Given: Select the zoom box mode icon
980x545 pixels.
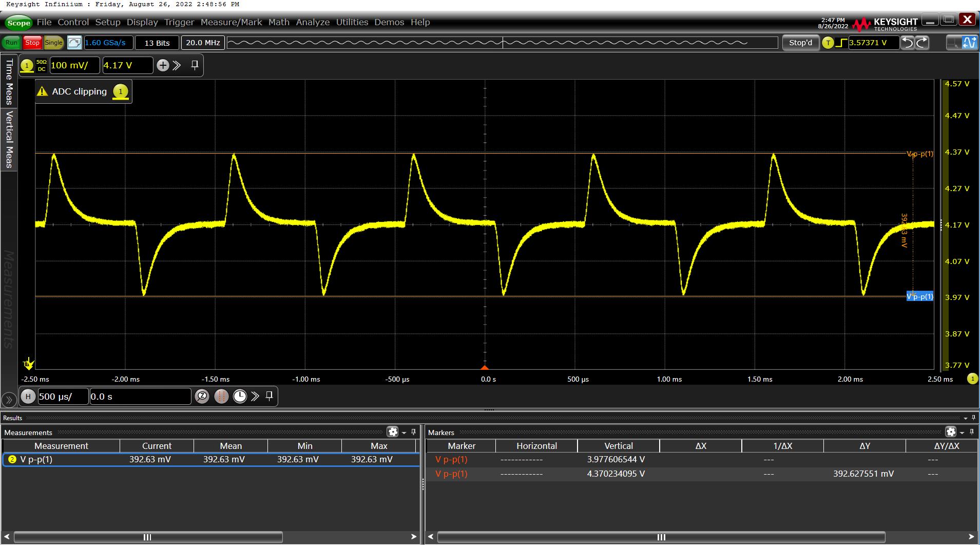Looking at the screenshot, I should [x=953, y=43].
